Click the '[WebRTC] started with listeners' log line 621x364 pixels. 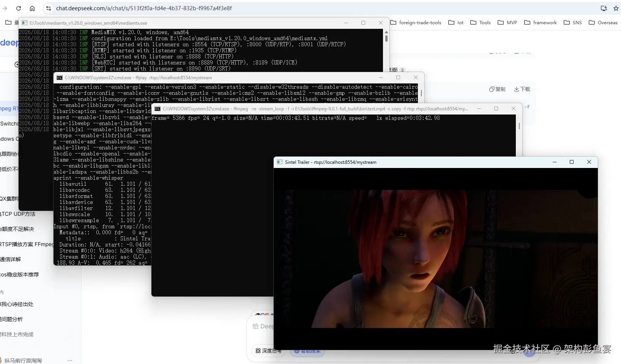[x=158, y=63]
